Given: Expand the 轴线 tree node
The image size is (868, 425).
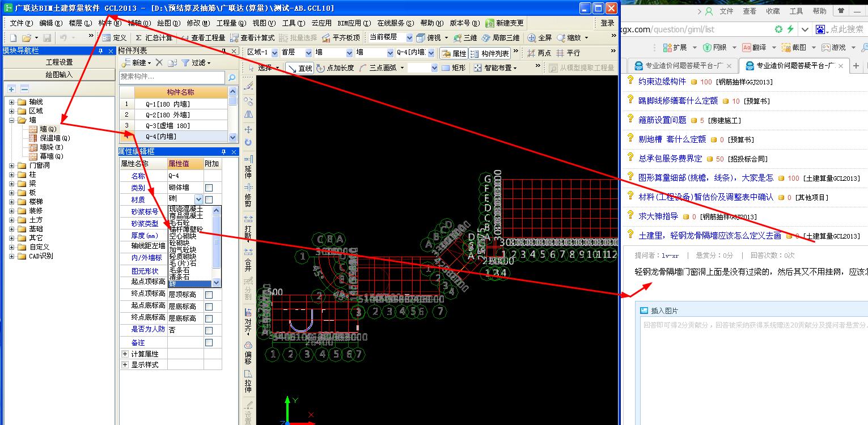Looking at the screenshot, I should pyautogui.click(x=12, y=102).
